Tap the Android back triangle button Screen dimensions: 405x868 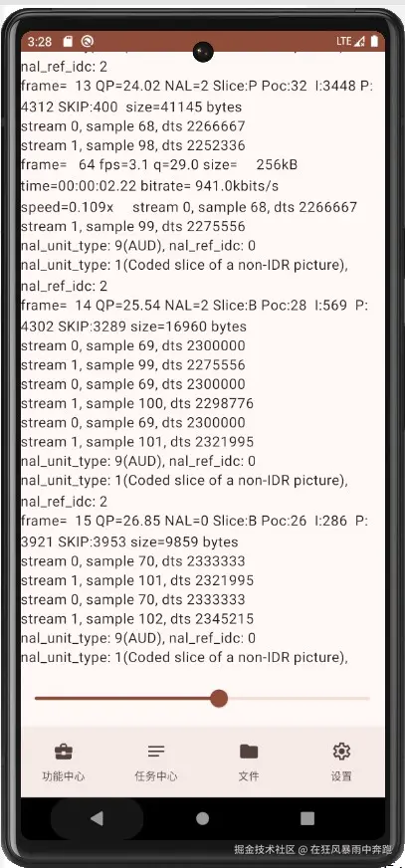(97, 818)
